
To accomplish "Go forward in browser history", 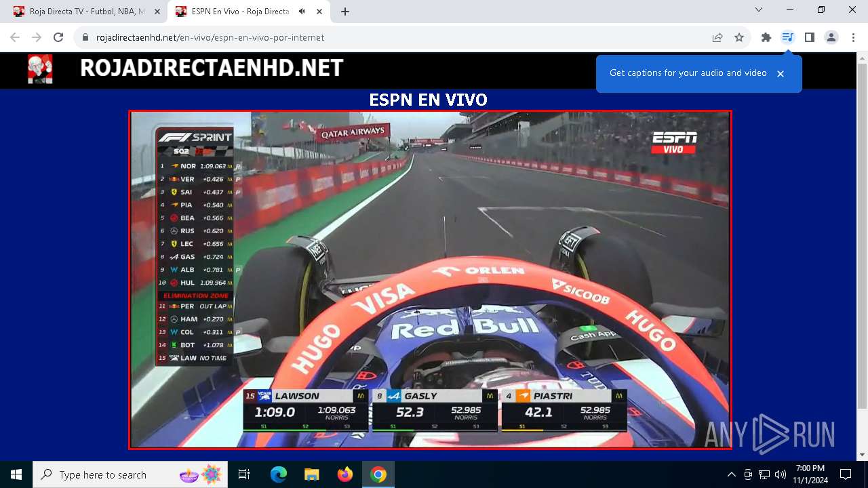I will 37,37.
